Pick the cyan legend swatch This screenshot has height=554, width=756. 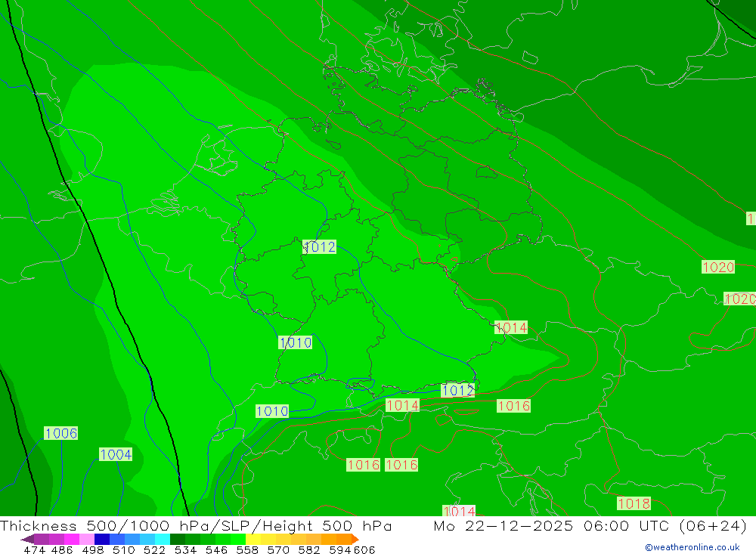pos(163,539)
